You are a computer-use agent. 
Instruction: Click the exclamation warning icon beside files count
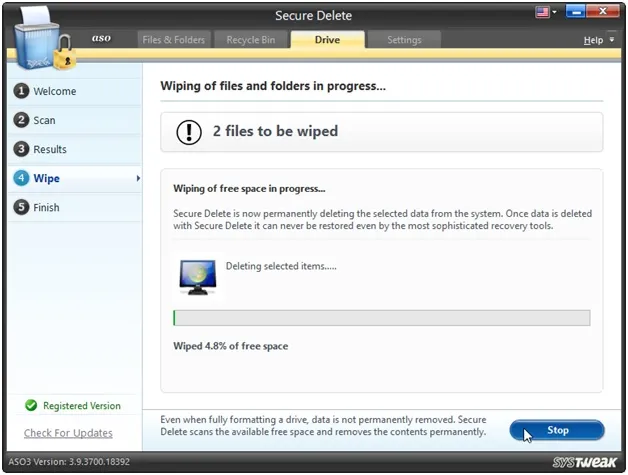pos(189,132)
